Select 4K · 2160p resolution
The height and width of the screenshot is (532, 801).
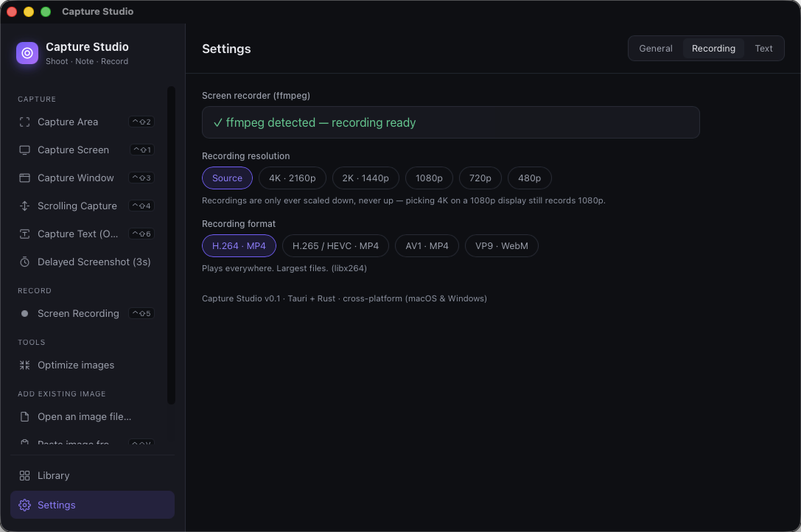(x=293, y=178)
